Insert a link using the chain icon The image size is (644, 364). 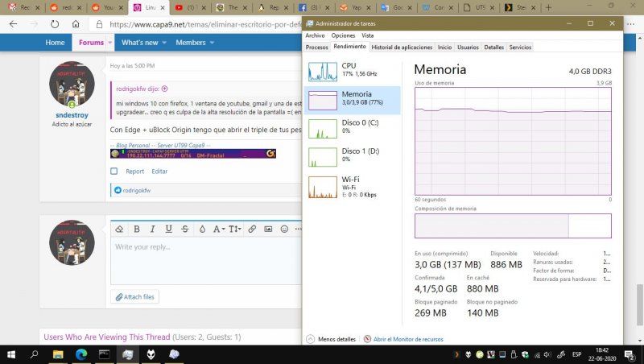click(x=252, y=230)
